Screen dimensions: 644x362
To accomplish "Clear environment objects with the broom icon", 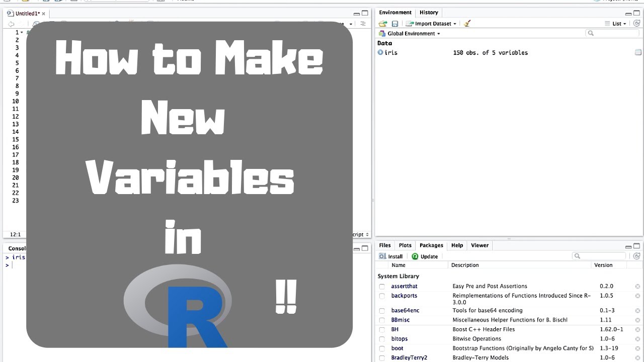I will pos(467,24).
